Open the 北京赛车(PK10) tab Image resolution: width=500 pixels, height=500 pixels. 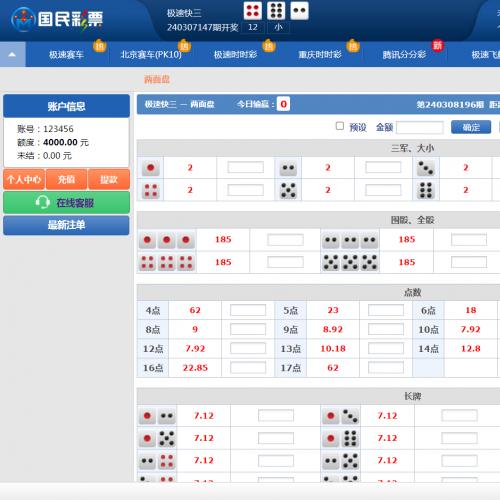[151, 54]
